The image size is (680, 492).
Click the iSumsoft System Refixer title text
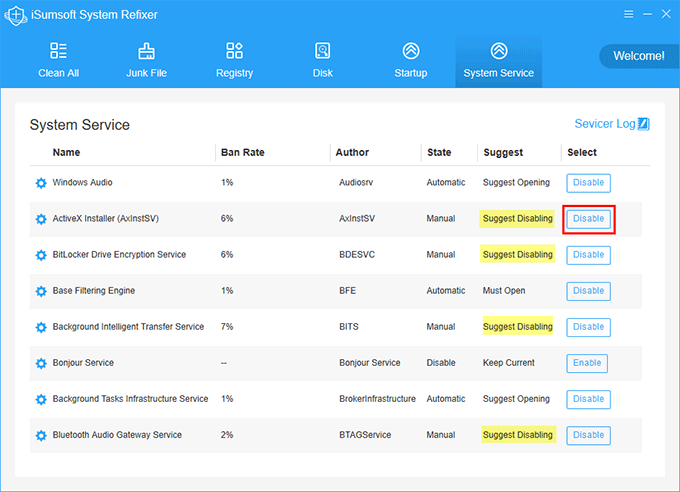point(94,15)
